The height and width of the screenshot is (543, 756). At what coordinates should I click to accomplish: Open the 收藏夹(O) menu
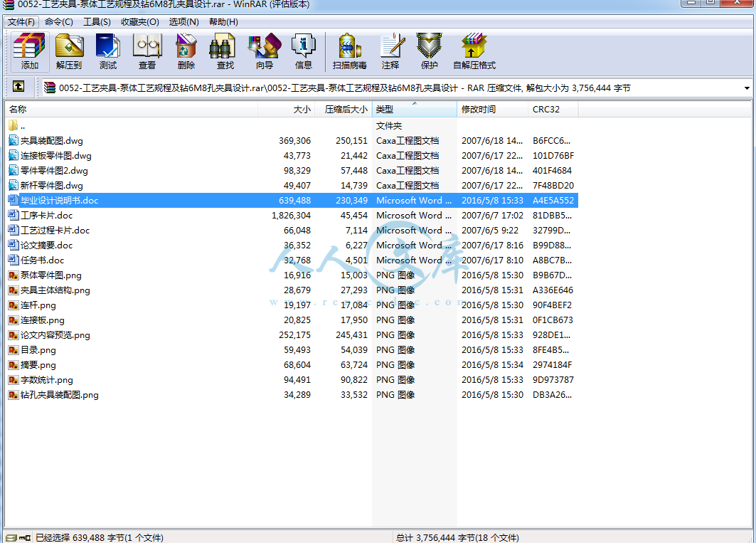point(140,22)
